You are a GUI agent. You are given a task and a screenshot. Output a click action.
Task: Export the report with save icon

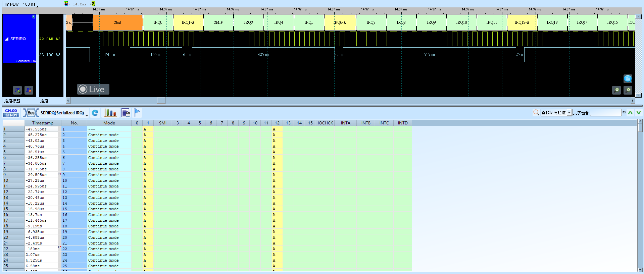[x=126, y=113]
